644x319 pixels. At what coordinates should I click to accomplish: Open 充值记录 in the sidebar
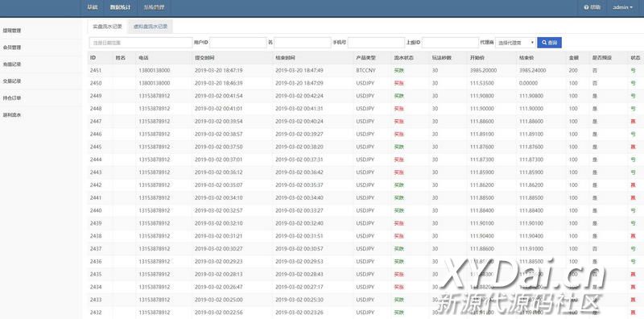(11, 64)
